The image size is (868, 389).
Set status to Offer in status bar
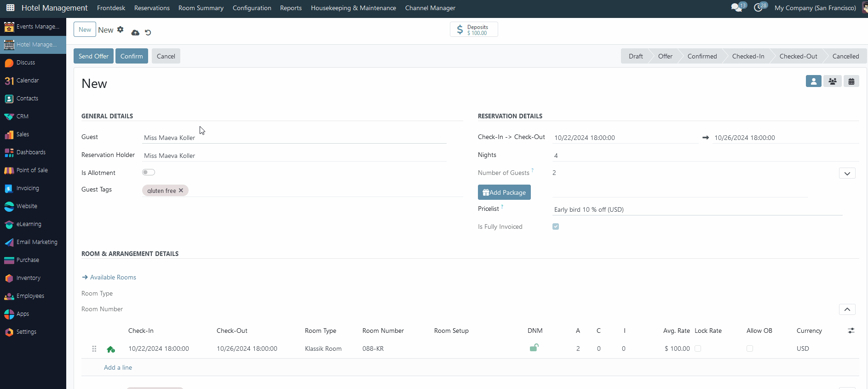coord(665,56)
